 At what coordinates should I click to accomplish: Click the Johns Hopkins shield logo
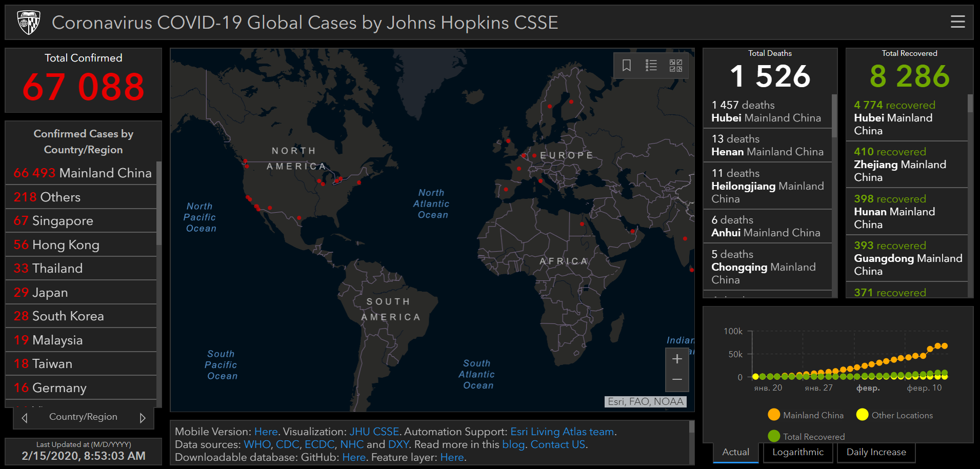(x=29, y=23)
